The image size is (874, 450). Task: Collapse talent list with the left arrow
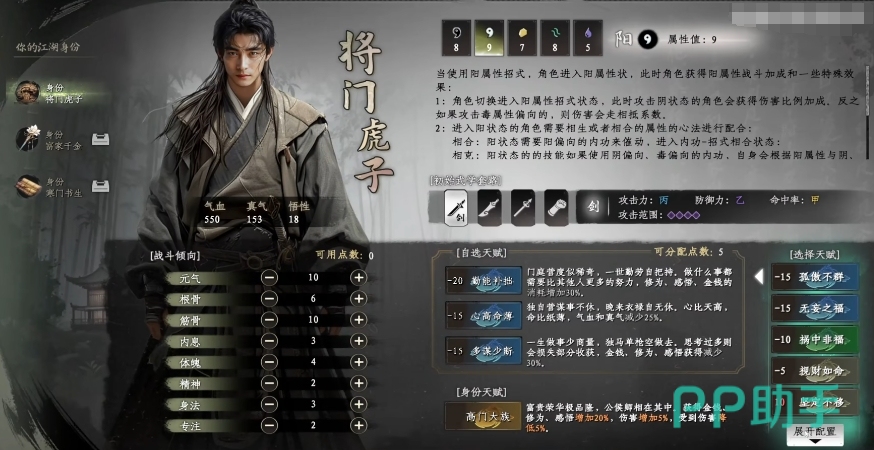(x=759, y=277)
